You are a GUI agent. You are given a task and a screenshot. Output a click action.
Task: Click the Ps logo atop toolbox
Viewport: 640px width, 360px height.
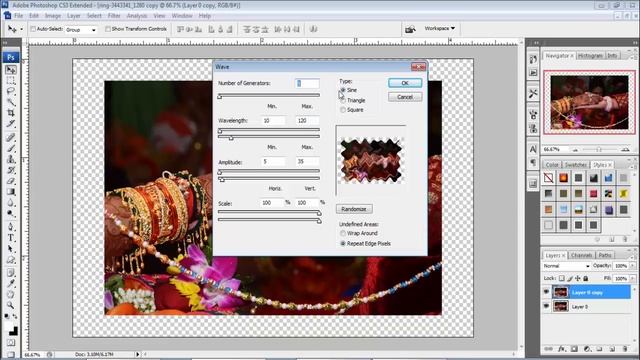pyautogui.click(x=11, y=57)
